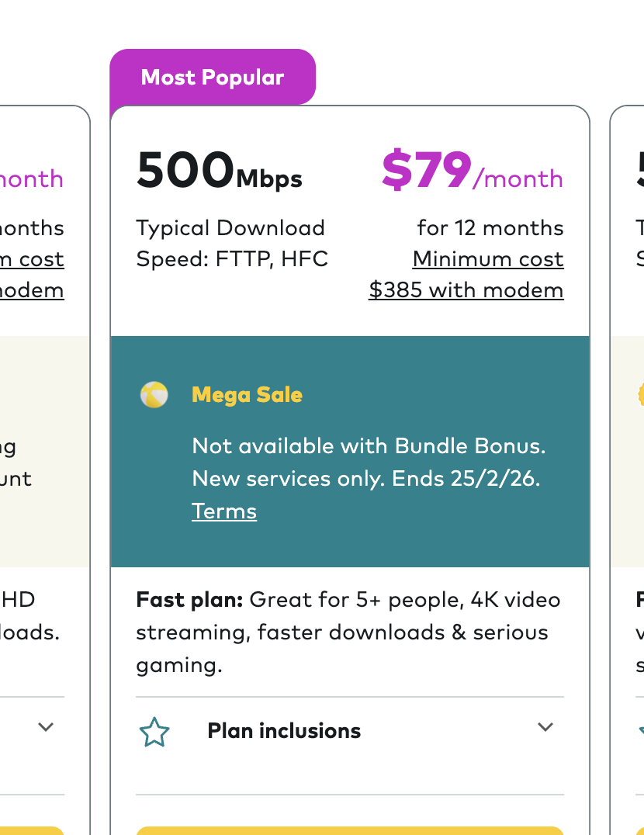
Task: Click the partial star icon on right card
Action: coord(640,732)
